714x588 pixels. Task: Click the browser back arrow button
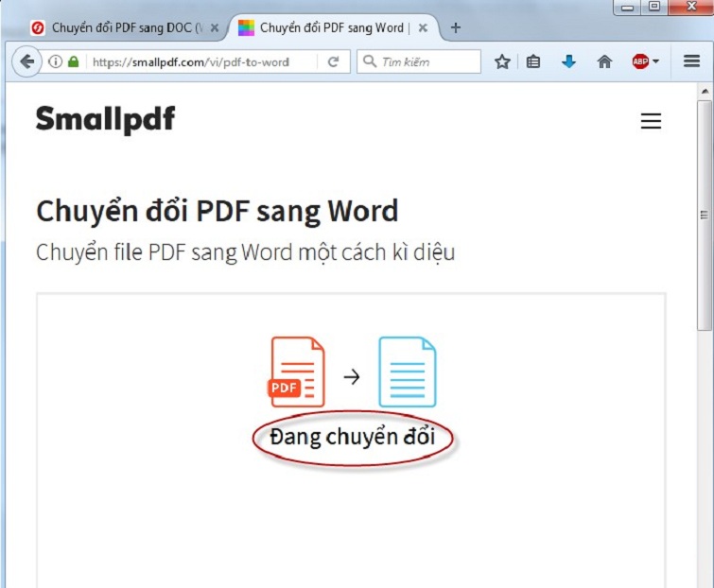pos(26,62)
